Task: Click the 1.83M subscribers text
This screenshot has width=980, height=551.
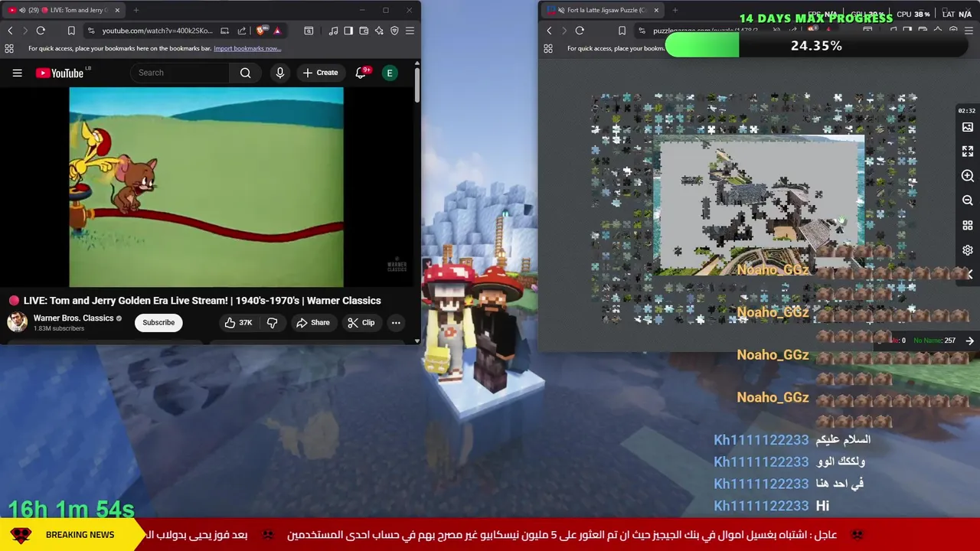Action: [59, 329]
